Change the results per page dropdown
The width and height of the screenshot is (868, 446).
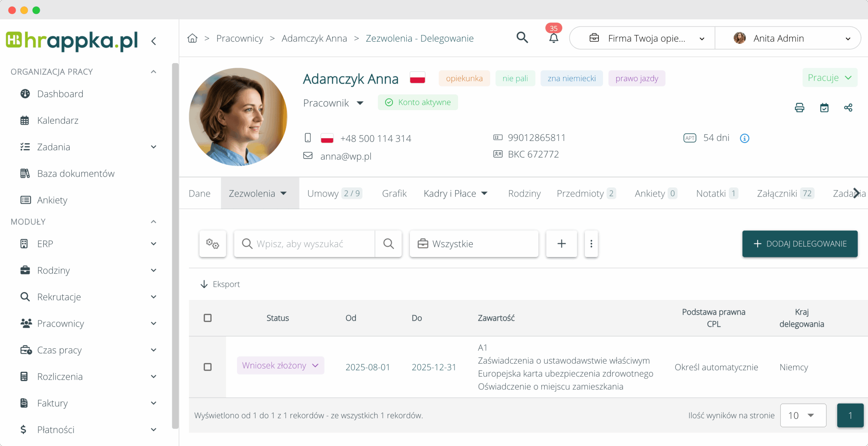[x=803, y=415]
